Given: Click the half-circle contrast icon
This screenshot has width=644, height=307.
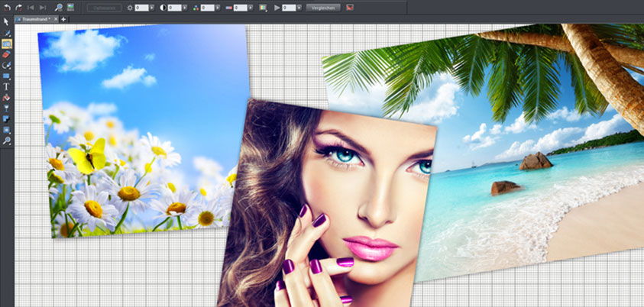Looking at the screenshot, I should coord(163,8).
